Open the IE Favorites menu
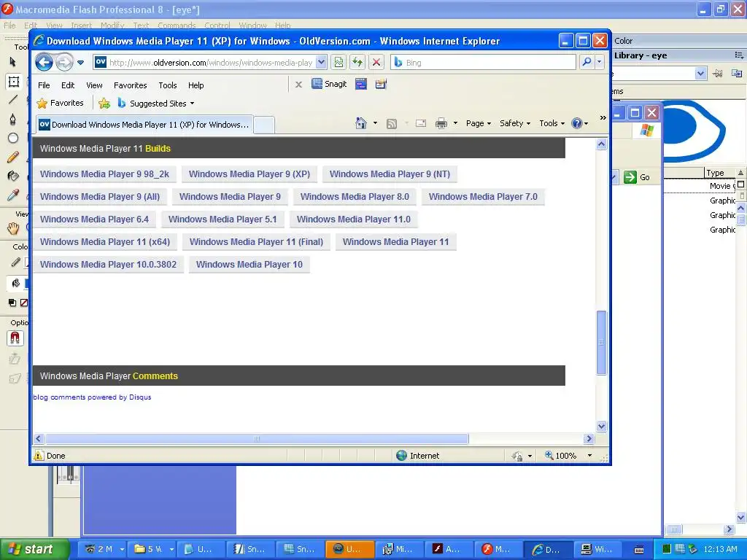 tap(130, 85)
